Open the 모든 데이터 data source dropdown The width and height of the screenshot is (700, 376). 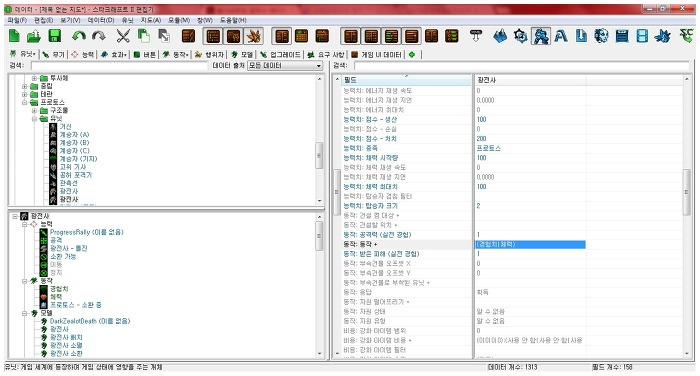(285, 66)
